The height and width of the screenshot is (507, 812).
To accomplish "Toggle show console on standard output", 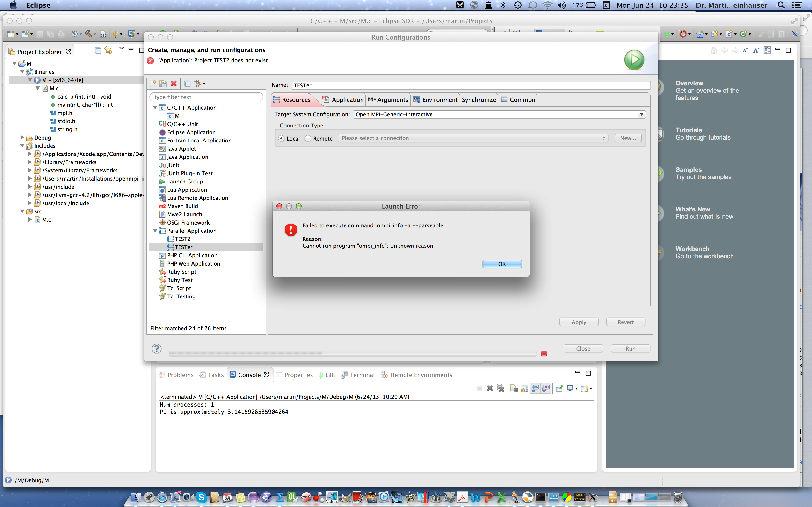I will point(535,388).
